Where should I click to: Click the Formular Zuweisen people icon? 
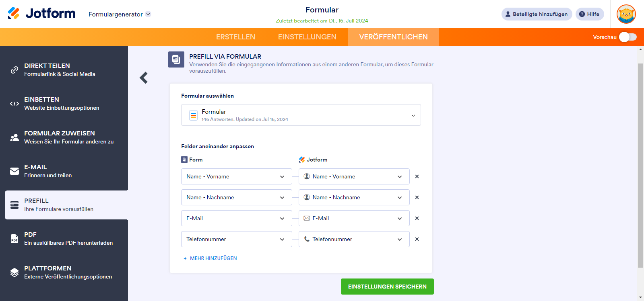tap(14, 137)
